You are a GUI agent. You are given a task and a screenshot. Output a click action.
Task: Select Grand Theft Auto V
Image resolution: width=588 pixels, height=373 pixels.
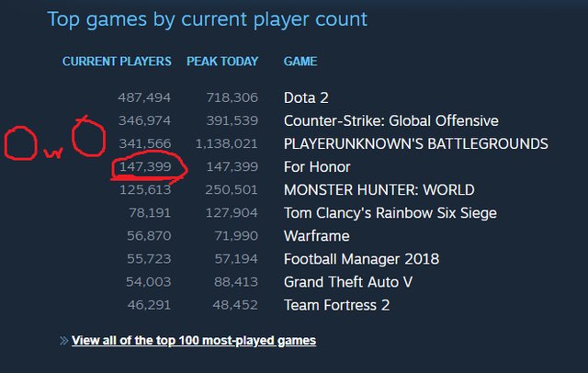pyautogui.click(x=348, y=282)
